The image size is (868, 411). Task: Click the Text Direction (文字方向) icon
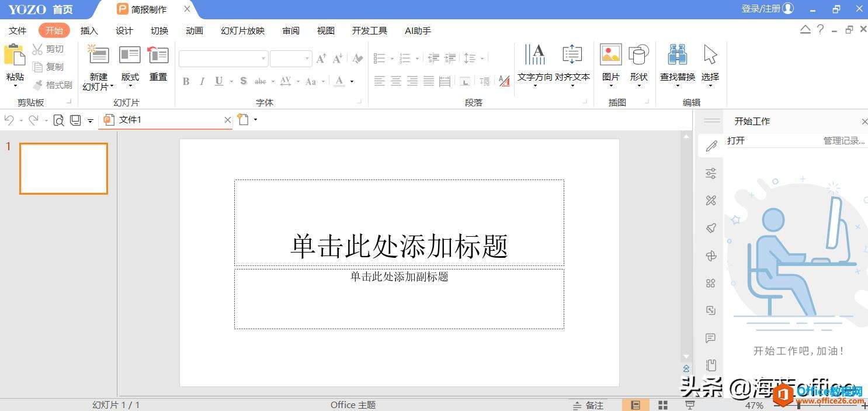coord(534,54)
